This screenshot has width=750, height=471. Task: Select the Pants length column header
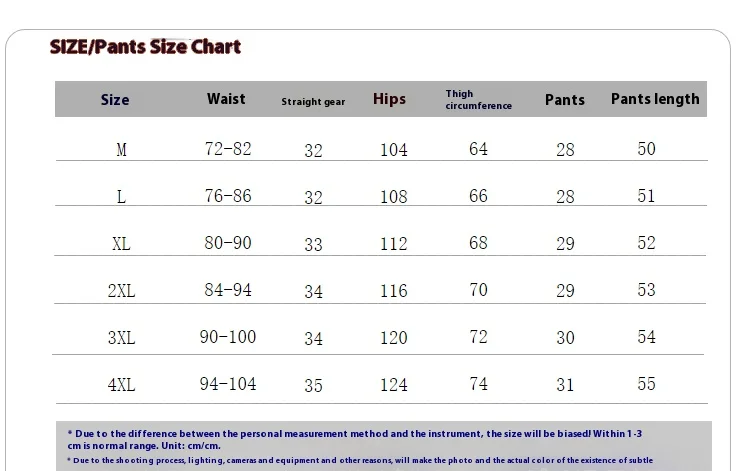coord(655,99)
